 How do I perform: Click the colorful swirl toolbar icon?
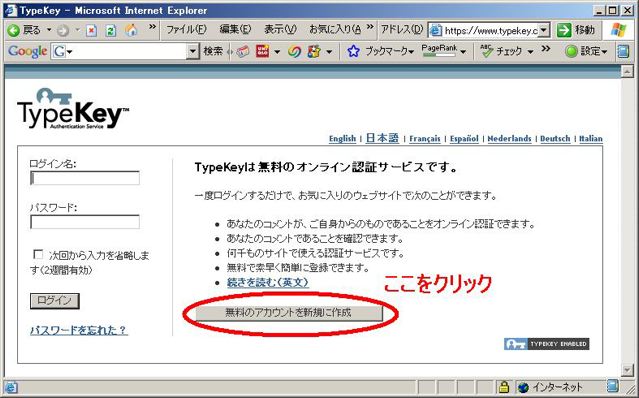click(x=294, y=51)
